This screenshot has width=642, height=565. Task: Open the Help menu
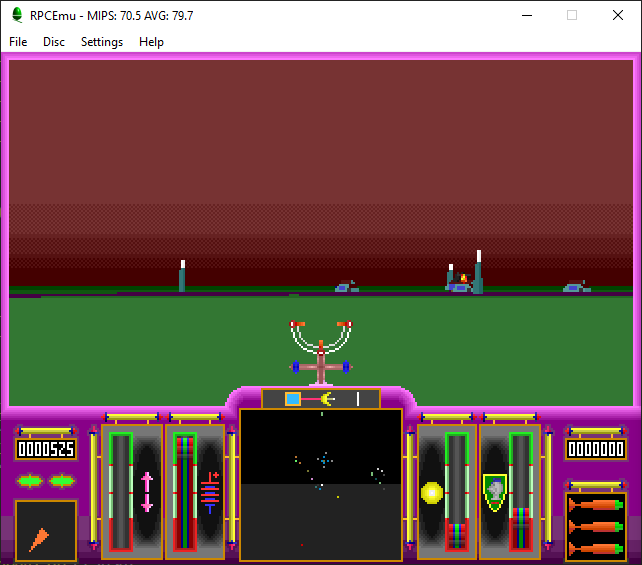[151, 42]
